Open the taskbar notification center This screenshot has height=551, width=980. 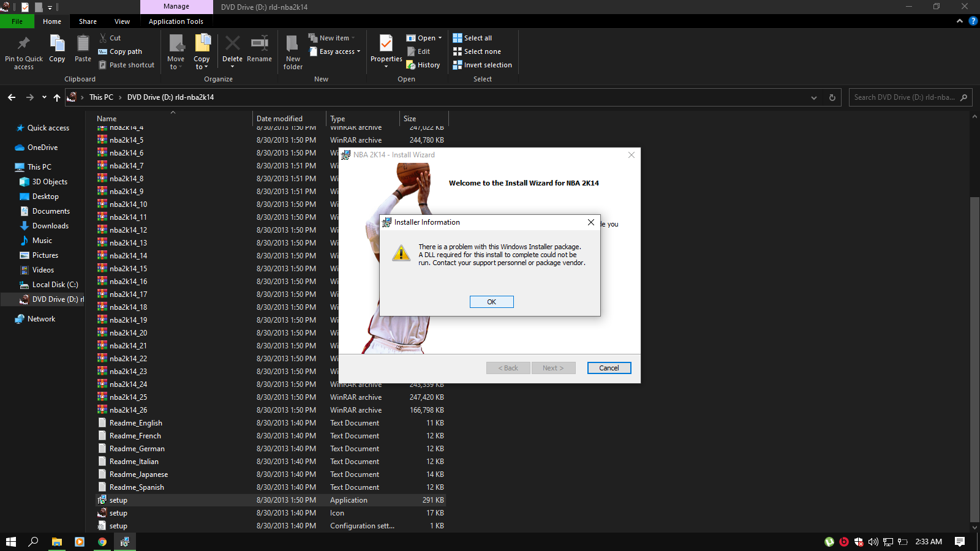click(x=960, y=542)
